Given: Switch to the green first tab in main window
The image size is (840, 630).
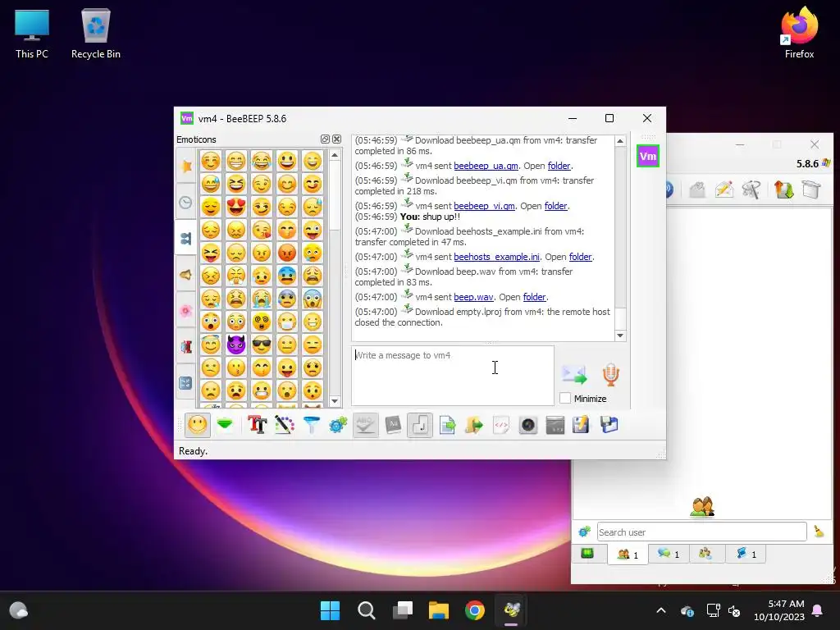Looking at the screenshot, I should click(587, 554).
